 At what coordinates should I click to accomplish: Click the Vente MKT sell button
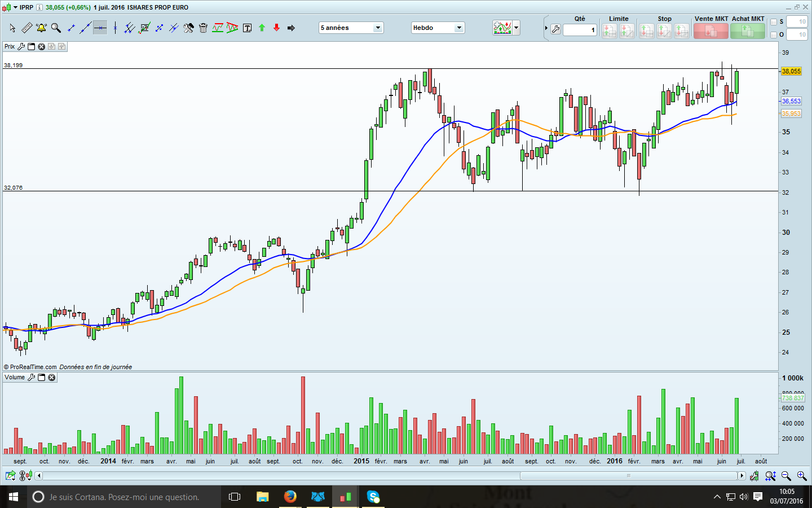pos(710,31)
